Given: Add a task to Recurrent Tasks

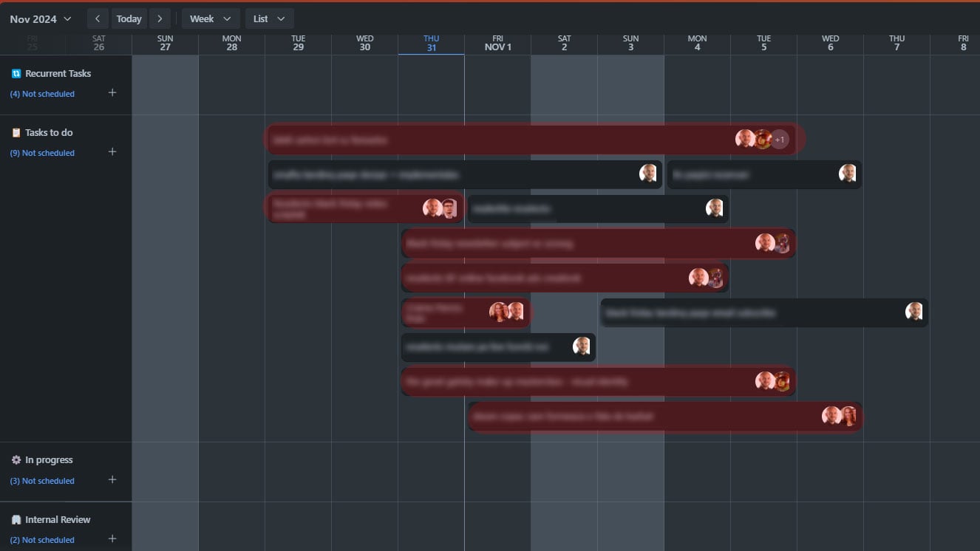Looking at the screenshot, I should (112, 92).
